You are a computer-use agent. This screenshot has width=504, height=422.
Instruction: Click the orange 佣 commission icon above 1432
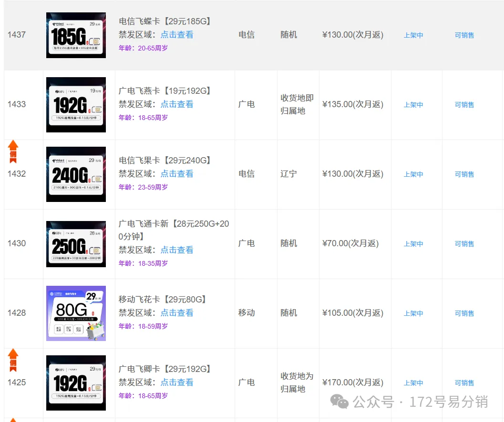(13, 151)
